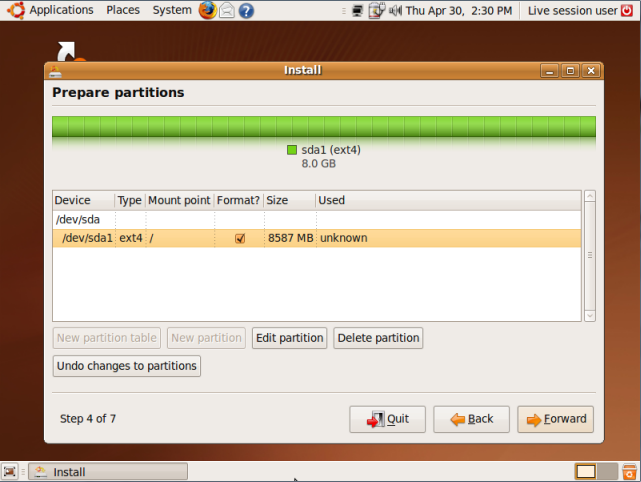Image resolution: width=641 pixels, height=482 pixels.
Task: Click the red power shutdown icon
Action: pos(627,10)
